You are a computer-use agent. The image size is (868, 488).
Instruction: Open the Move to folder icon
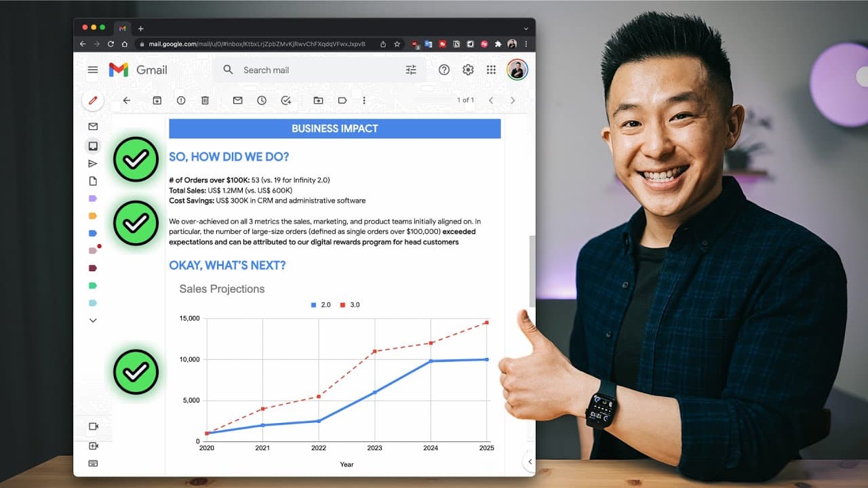click(x=318, y=100)
